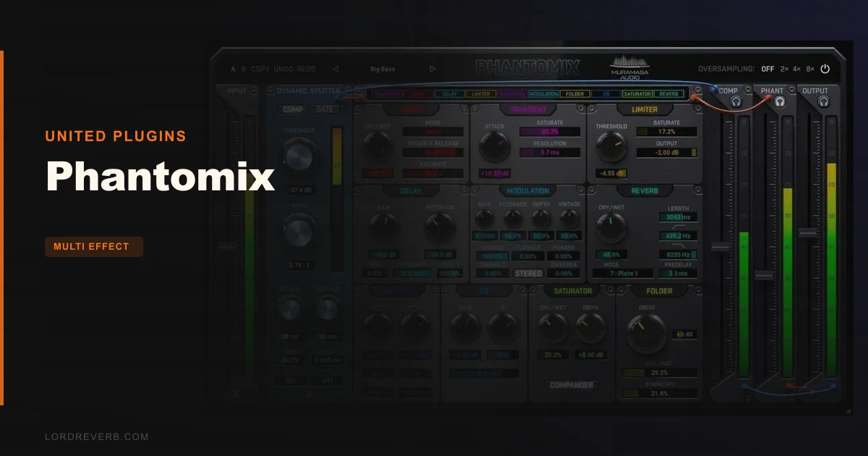The width and height of the screenshot is (868, 456).
Task: Set oversampling to 8×
Action: [810, 69]
